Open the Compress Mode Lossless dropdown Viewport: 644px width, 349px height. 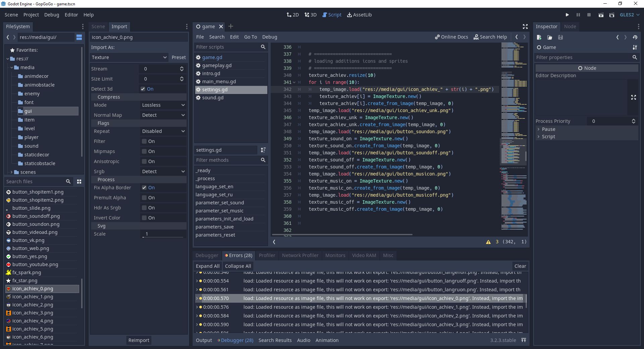click(x=163, y=105)
